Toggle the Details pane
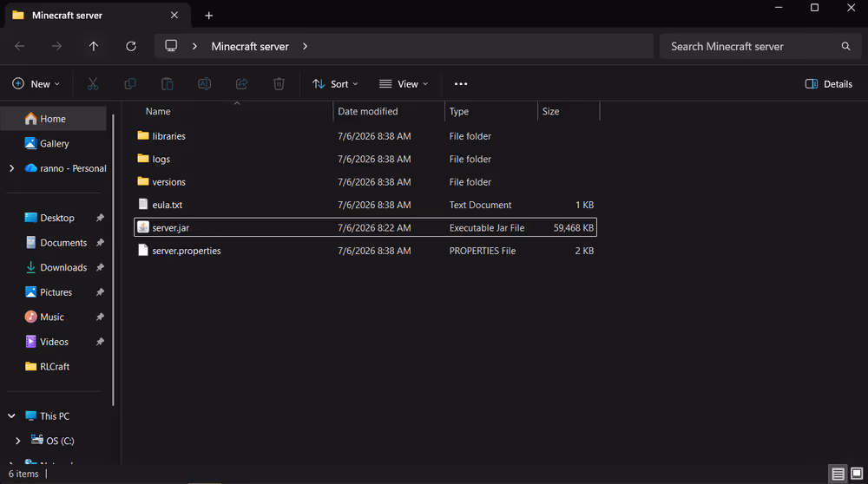This screenshot has width=868, height=484. (828, 84)
